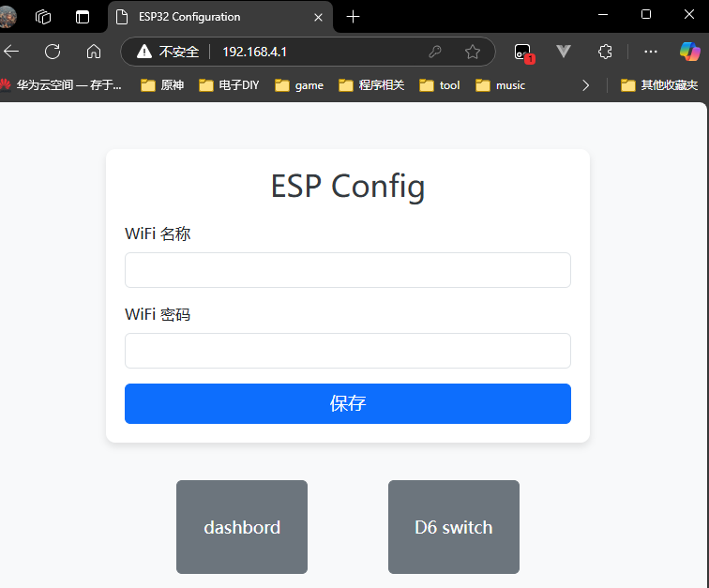The height and width of the screenshot is (588, 709).
Task: Click the WiFi 密码 label
Action: pyautogui.click(x=158, y=314)
